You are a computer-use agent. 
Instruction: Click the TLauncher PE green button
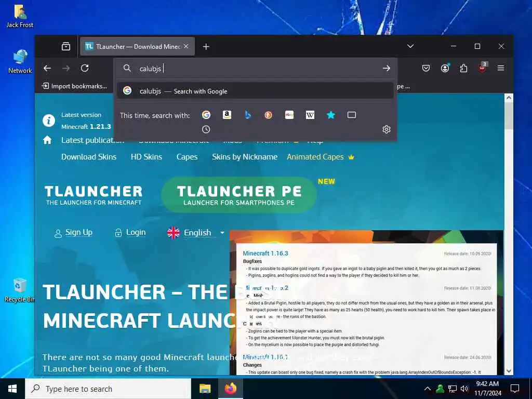pyautogui.click(x=239, y=195)
